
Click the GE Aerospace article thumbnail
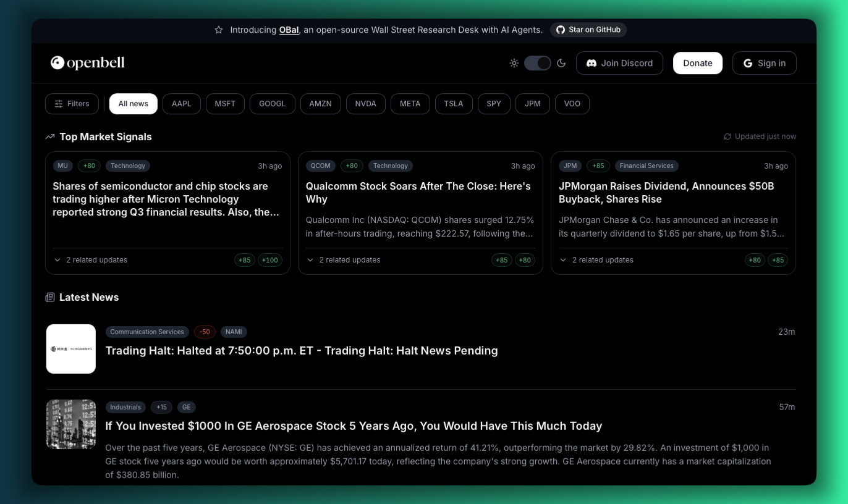[71, 424]
